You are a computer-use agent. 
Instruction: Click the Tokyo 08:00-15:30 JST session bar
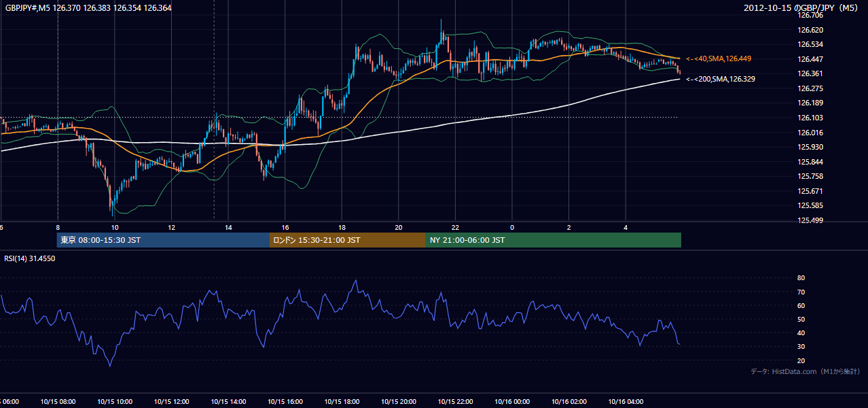pyautogui.click(x=163, y=240)
